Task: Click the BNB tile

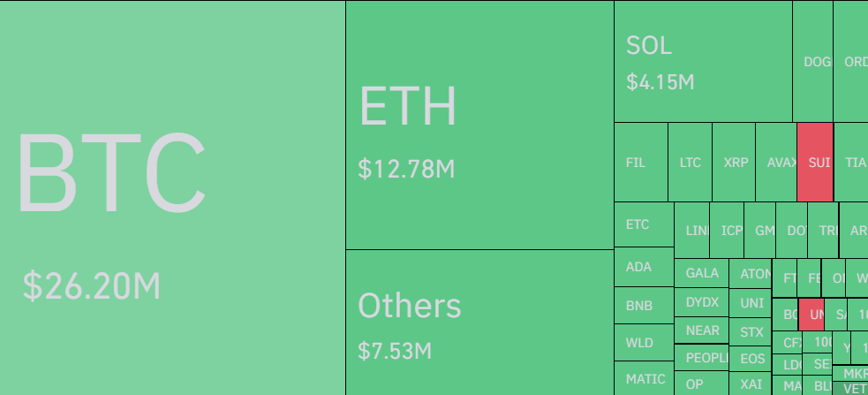Action: [x=643, y=306]
